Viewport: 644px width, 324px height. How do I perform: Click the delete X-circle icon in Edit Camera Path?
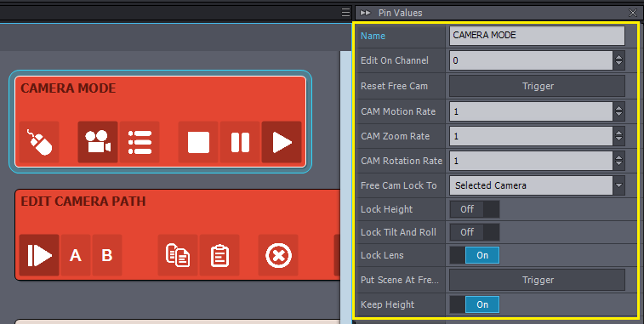point(278,255)
